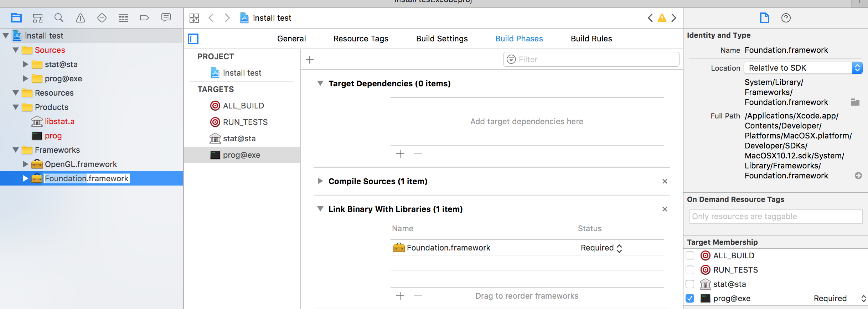Reveal Foundation.framework full path in Finder
Image resolution: width=868 pixels, height=309 pixels.
858,176
